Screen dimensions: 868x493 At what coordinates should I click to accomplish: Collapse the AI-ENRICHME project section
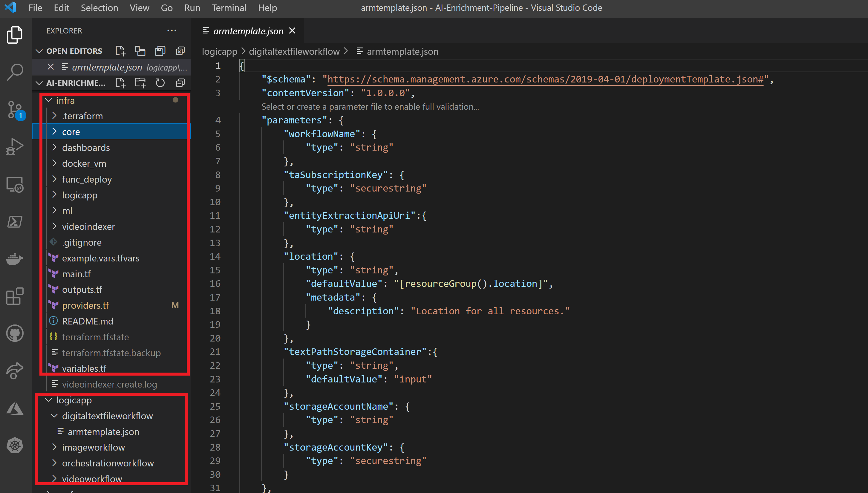click(39, 83)
